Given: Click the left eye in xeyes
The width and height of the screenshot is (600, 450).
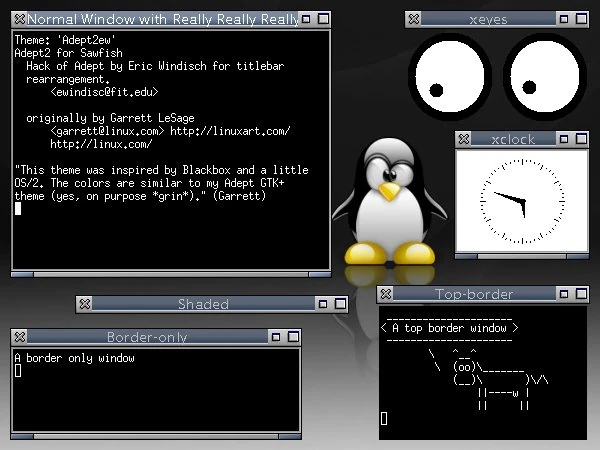Looking at the screenshot, I should (x=450, y=77).
